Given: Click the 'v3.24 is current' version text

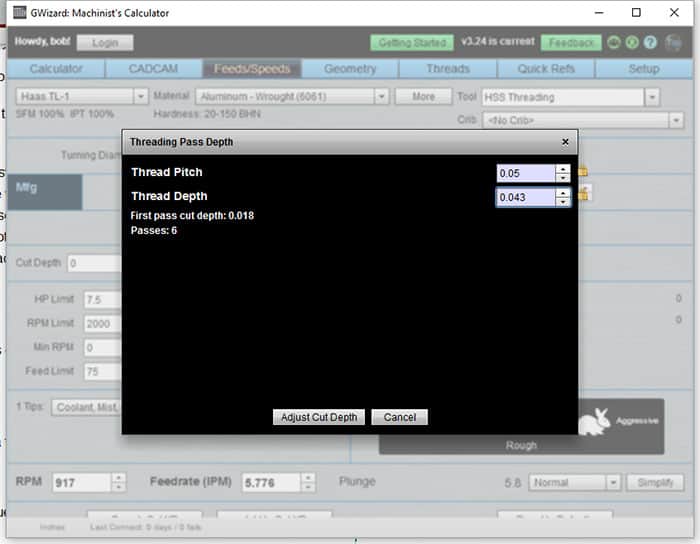Looking at the screenshot, I should (x=497, y=42).
